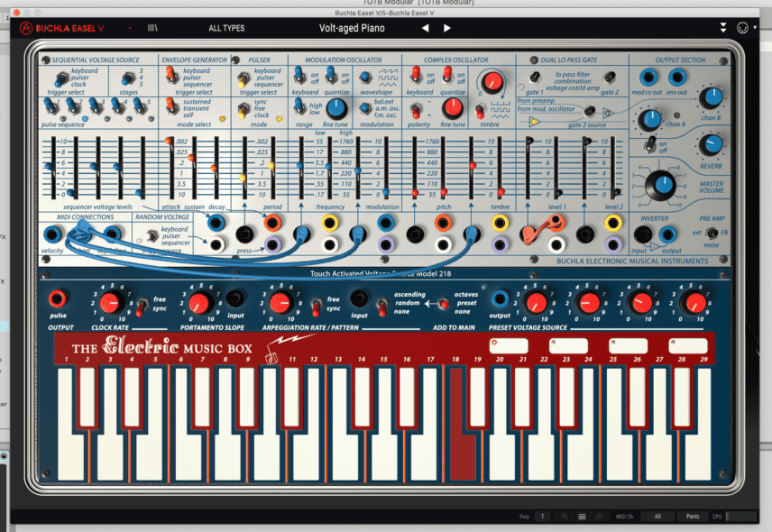Click the env out jack

677,78
